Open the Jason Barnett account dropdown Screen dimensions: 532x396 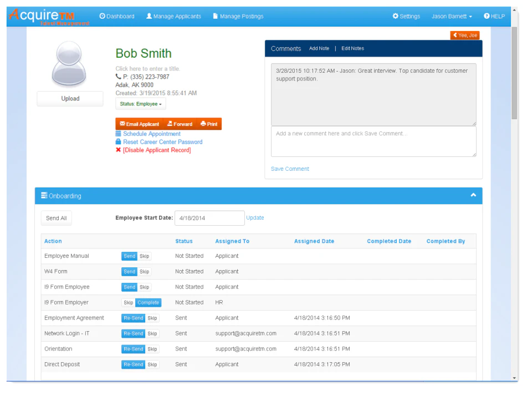(451, 16)
